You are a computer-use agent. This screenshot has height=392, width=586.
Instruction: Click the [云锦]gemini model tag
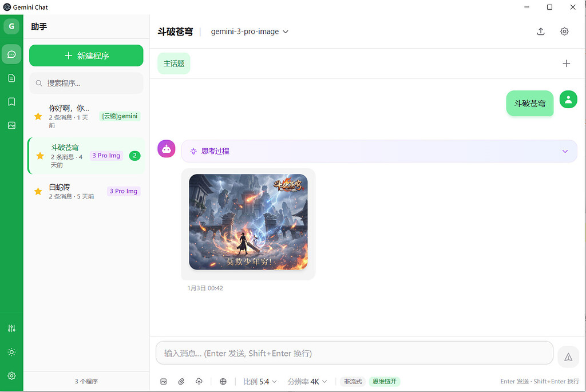tap(120, 116)
